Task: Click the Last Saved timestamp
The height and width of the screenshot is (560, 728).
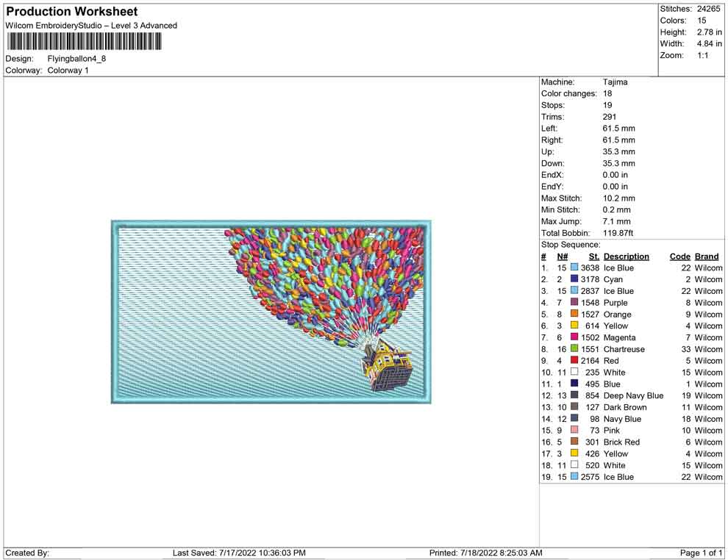Action: (239, 553)
